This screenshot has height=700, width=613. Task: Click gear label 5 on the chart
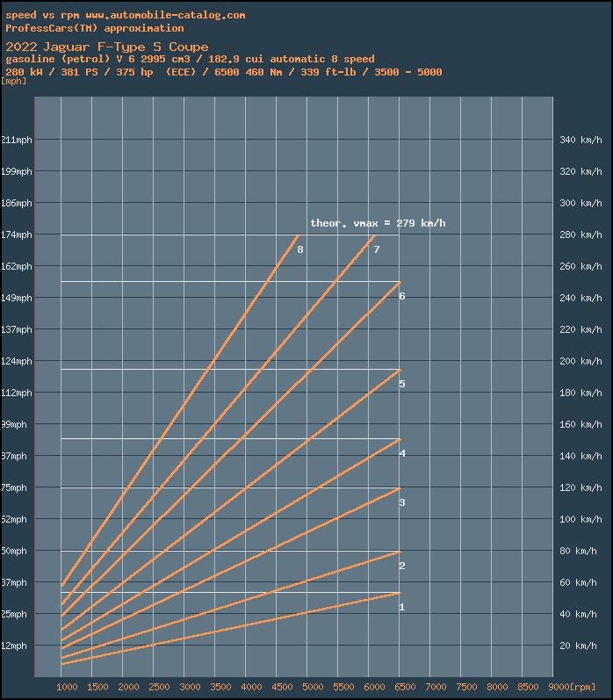[x=402, y=384]
